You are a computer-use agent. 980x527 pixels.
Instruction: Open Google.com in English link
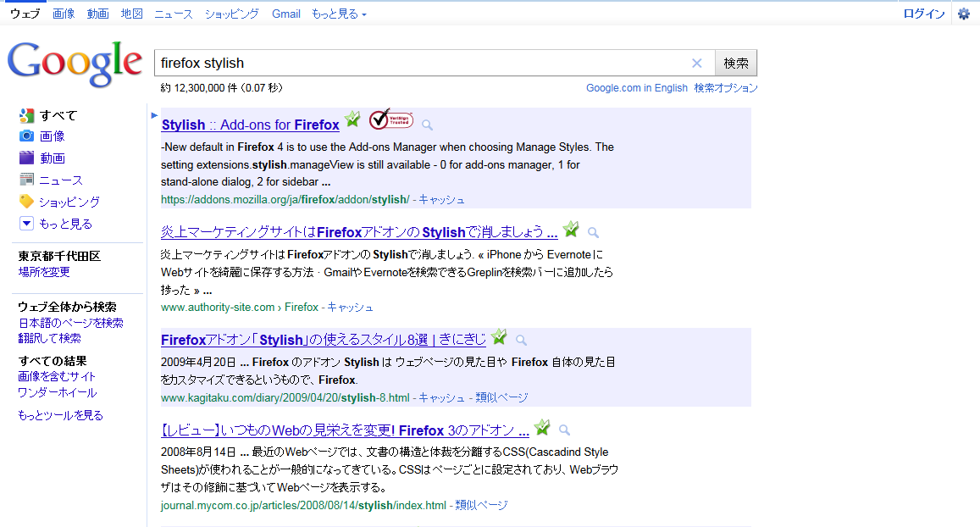(x=637, y=88)
